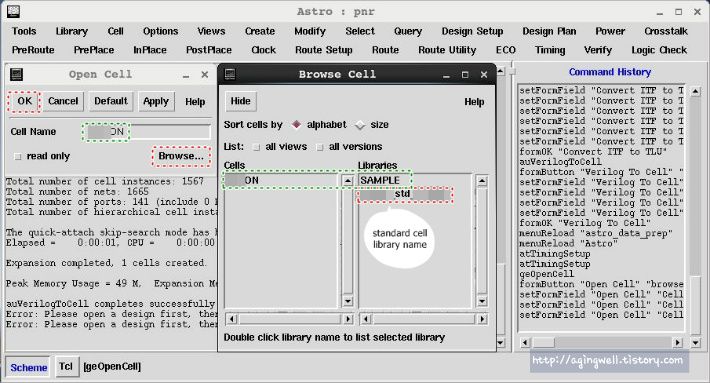Select sort cells by alphabet
This screenshot has height=383, width=710.
pos(296,124)
